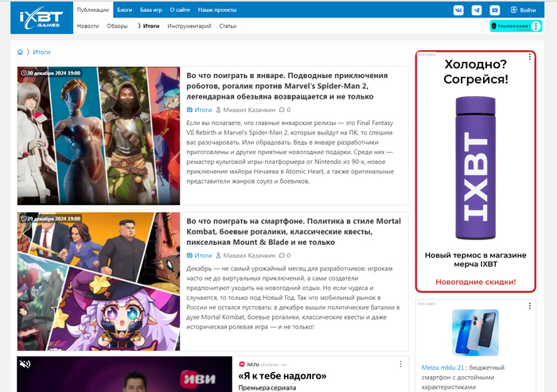The width and height of the screenshot is (557, 392).
Task: Open three-dot menu on ivi.ru ad
Action: pyautogui.click(x=401, y=363)
